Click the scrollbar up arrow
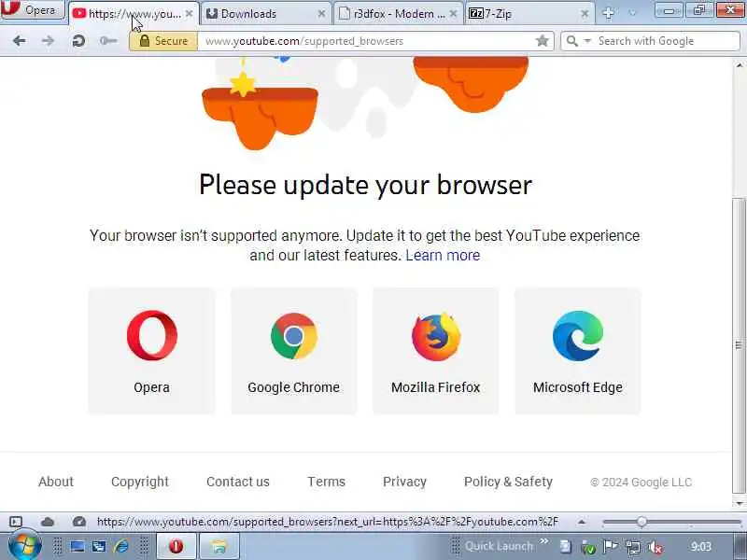Image resolution: width=747 pixels, height=560 pixels. pyautogui.click(x=739, y=65)
